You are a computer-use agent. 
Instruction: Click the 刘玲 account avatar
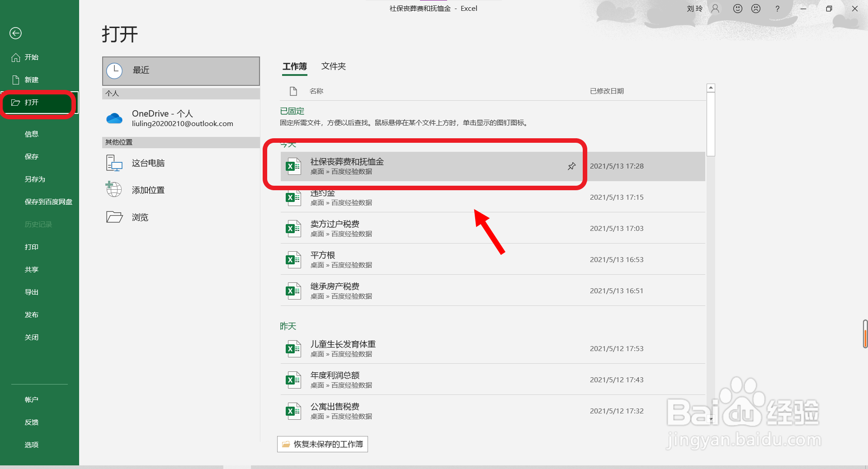coord(715,9)
